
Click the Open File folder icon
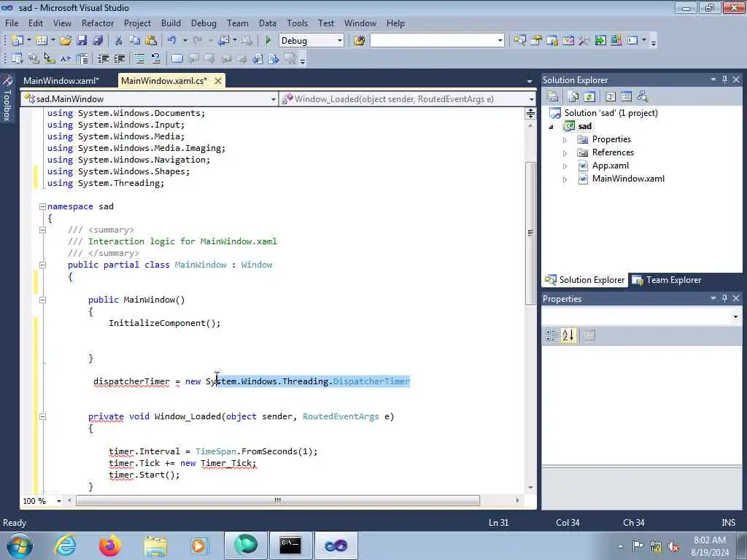click(65, 41)
